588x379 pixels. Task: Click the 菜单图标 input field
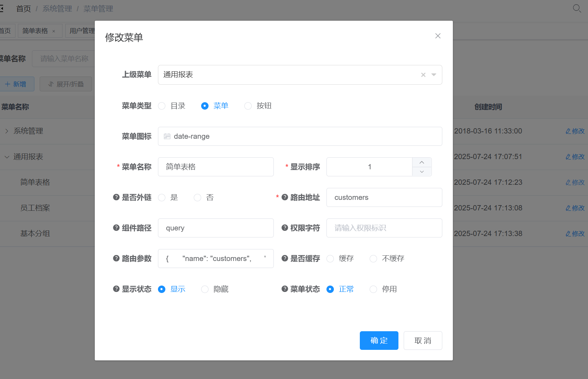pos(300,136)
